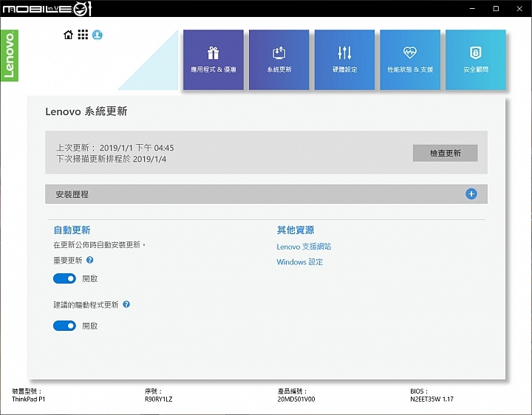Open Windows 設定 link
The width and height of the screenshot is (532, 415).
pos(299,262)
